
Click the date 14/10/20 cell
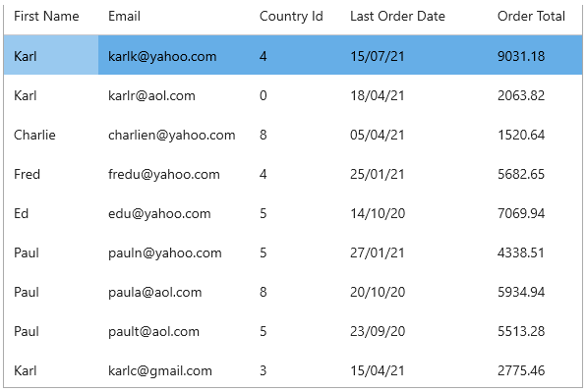click(414, 213)
